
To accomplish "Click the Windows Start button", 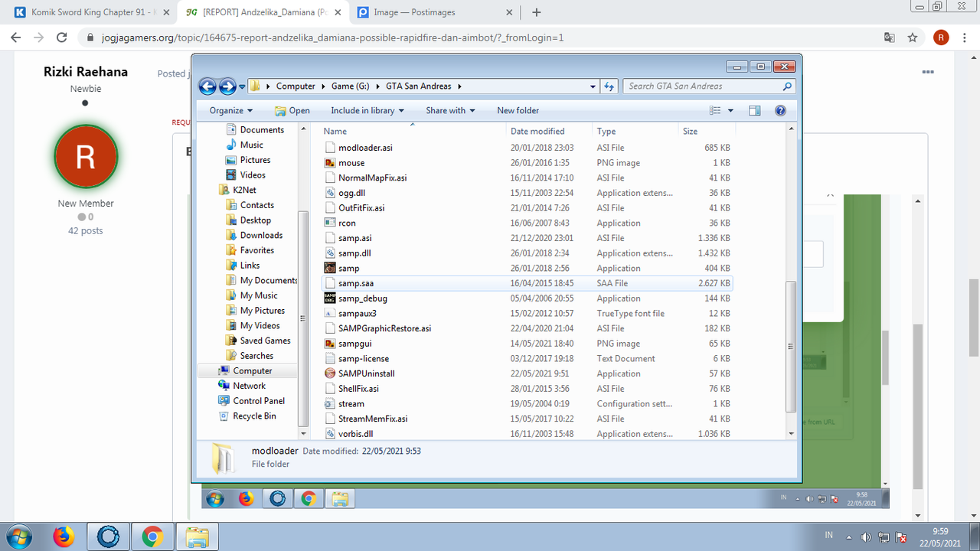I will coord(18,537).
